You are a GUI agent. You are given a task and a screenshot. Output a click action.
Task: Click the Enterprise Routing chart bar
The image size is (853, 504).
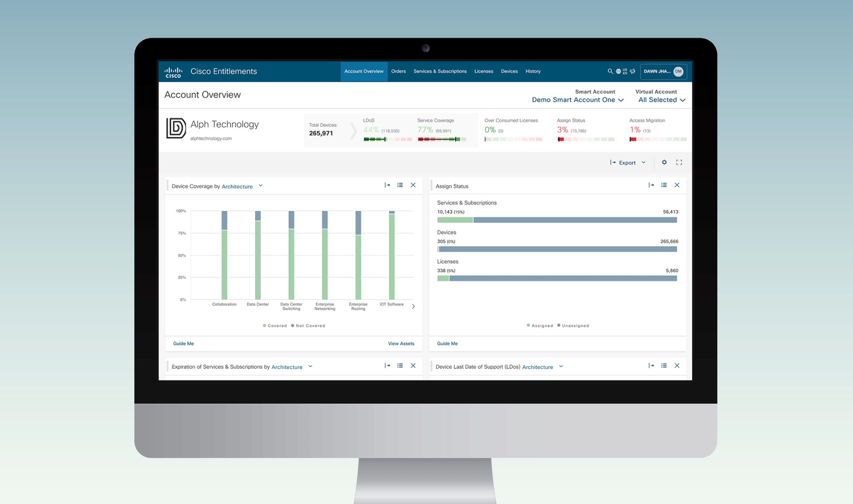(x=358, y=255)
